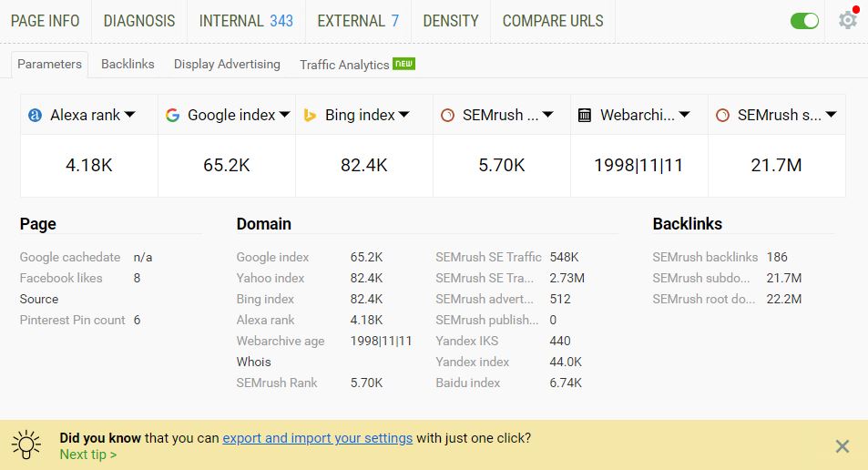868x470 pixels.
Task: Click the Facebook likes label
Action: point(61,278)
